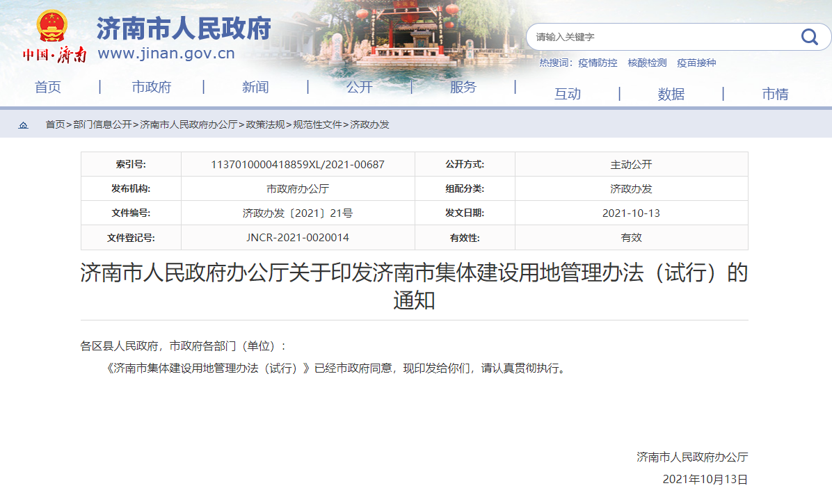Select the 服务 navigation item
832x504 pixels.
[x=463, y=87]
